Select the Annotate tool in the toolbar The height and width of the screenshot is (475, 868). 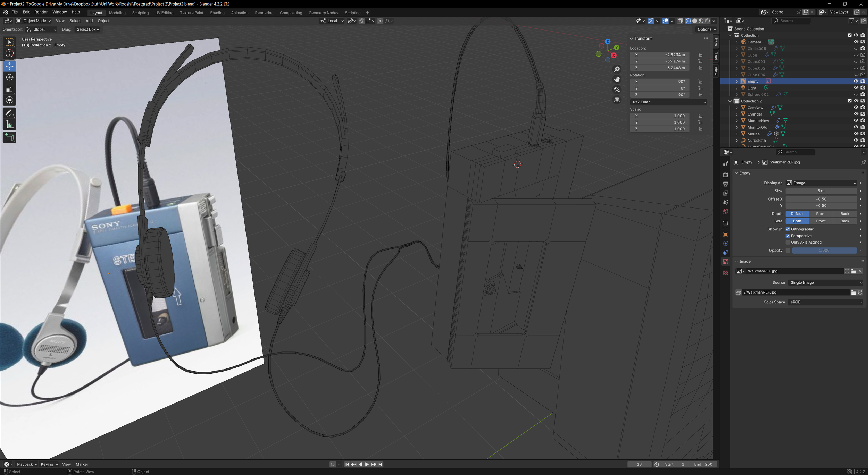coord(9,112)
